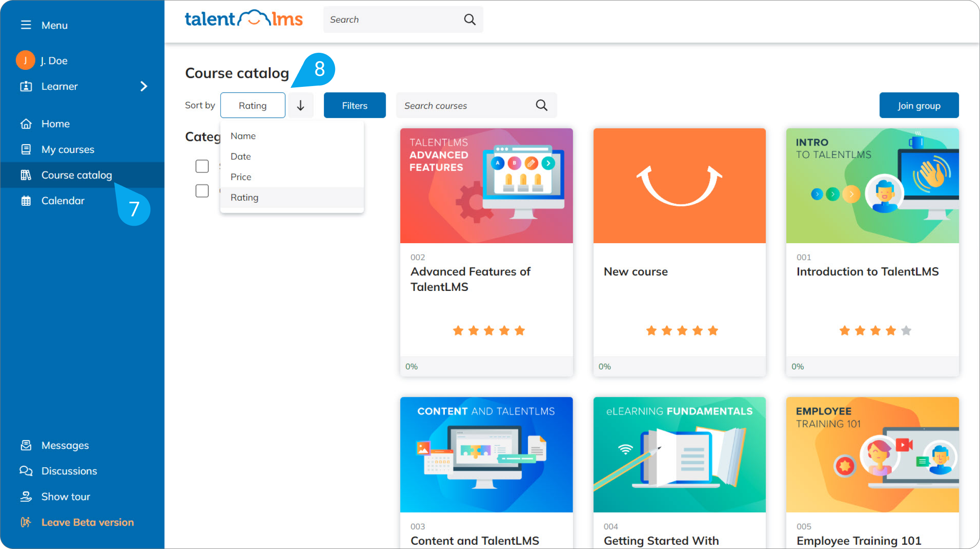The height and width of the screenshot is (549, 980).
Task: Open the Sort by Rating dropdown
Action: [253, 105]
